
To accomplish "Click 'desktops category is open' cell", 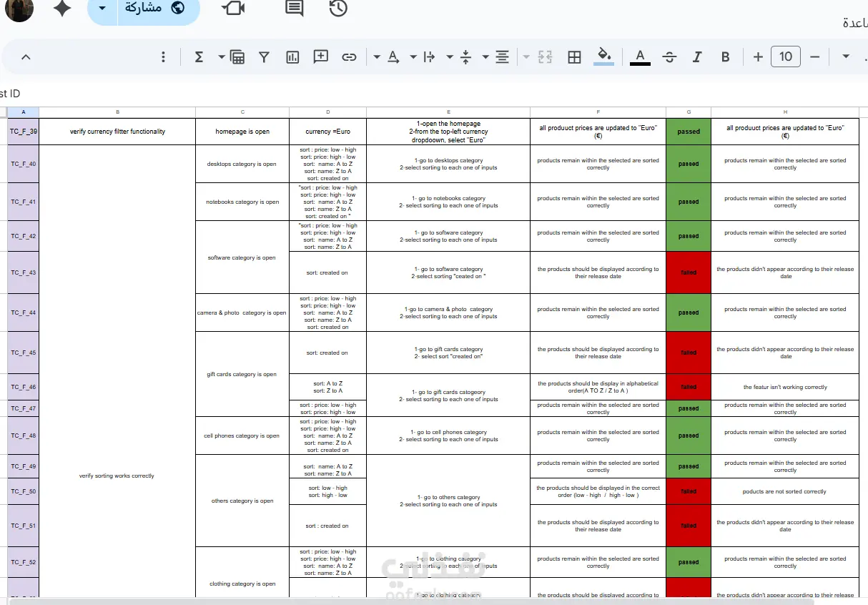I will (x=242, y=164).
